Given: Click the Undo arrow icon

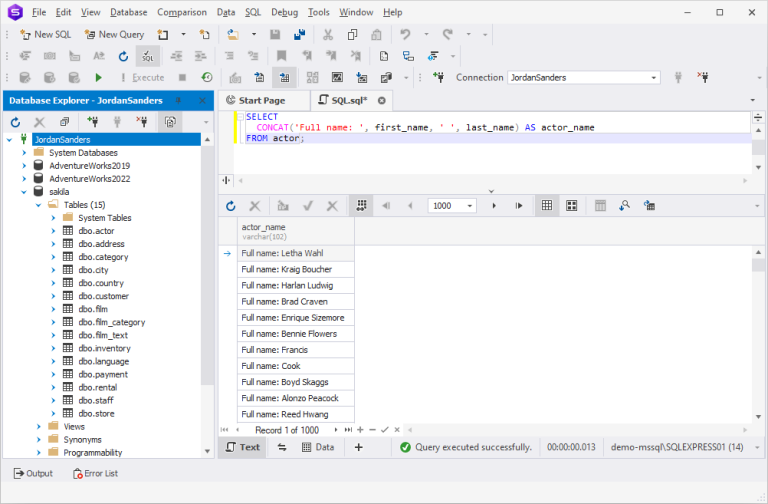Looking at the screenshot, I should (x=405, y=34).
